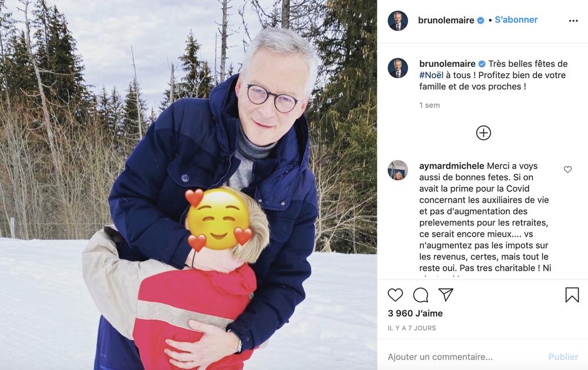Open the IL Y A 7 JOURS timestamp
This screenshot has height=370, width=588.
point(412,328)
